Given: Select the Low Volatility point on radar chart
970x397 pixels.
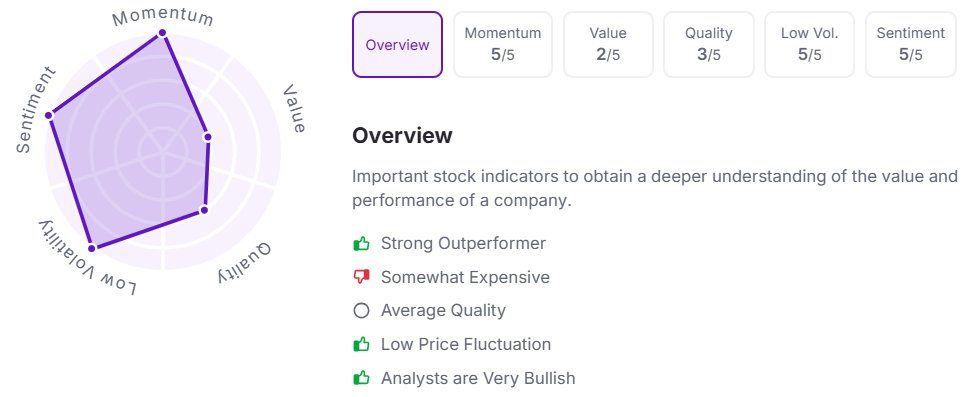Looking at the screenshot, I should pos(92,248).
